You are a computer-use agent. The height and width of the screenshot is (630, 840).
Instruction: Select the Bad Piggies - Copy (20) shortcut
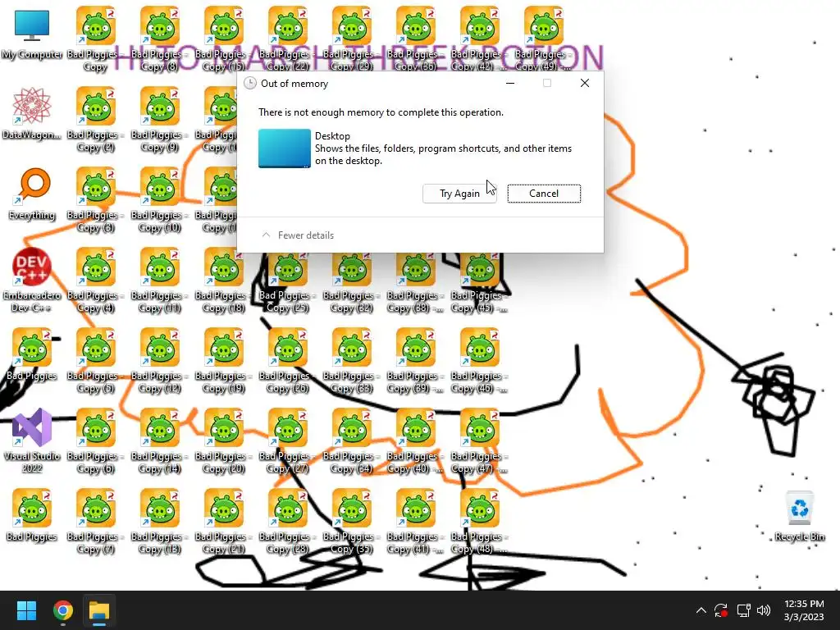coord(223,441)
